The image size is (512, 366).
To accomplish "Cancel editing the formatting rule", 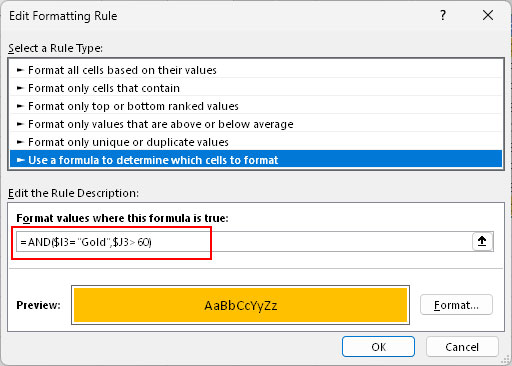I will pos(462,347).
